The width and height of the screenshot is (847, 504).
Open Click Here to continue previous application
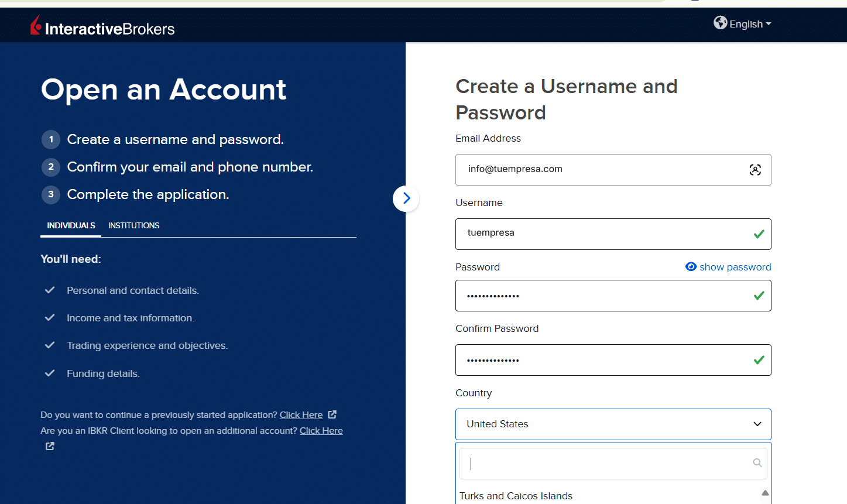(x=301, y=415)
